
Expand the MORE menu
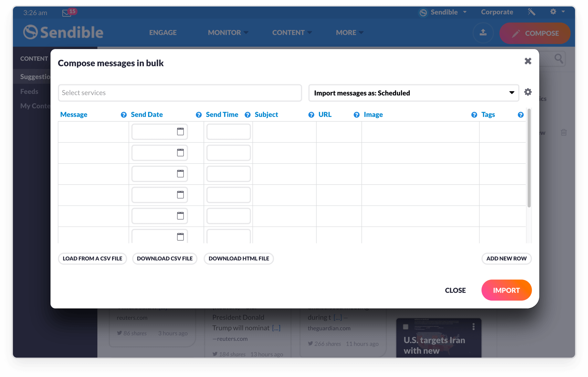pos(350,33)
